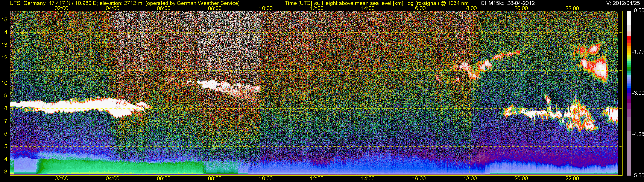Click the "-1.75" color scale value
644x182 pixels.
point(638,52)
